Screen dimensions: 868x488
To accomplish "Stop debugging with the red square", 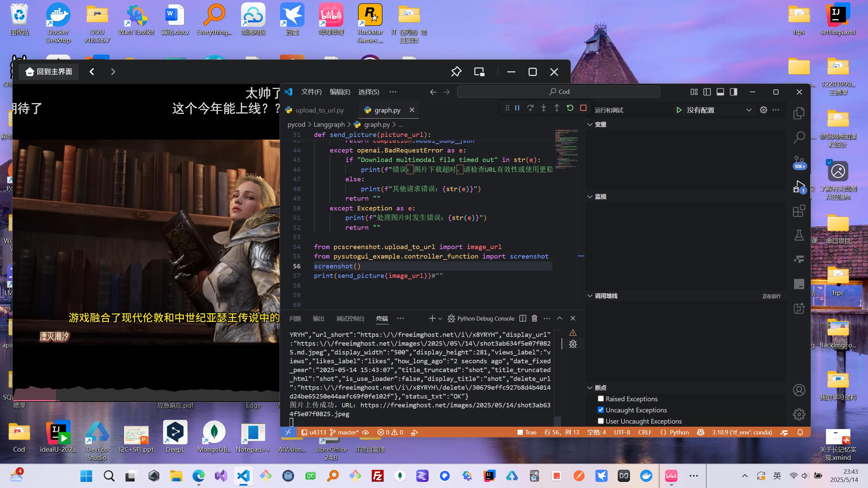I will click(x=583, y=108).
